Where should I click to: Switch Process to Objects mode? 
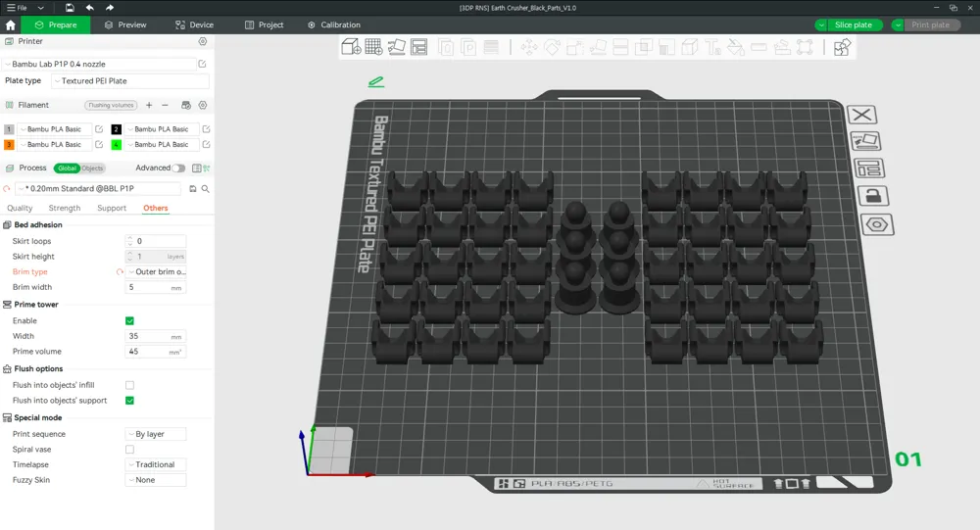pyautogui.click(x=92, y=169)
